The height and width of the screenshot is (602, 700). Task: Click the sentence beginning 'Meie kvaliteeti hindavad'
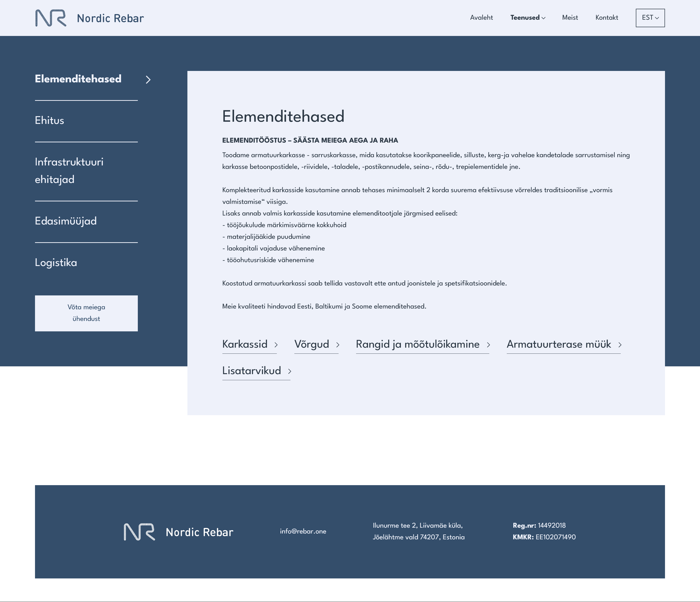[324, 307]
